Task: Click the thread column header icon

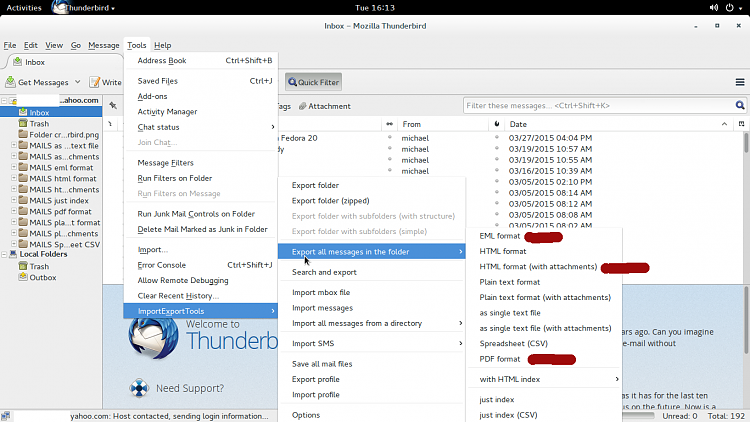Action: tap(110, 124)
